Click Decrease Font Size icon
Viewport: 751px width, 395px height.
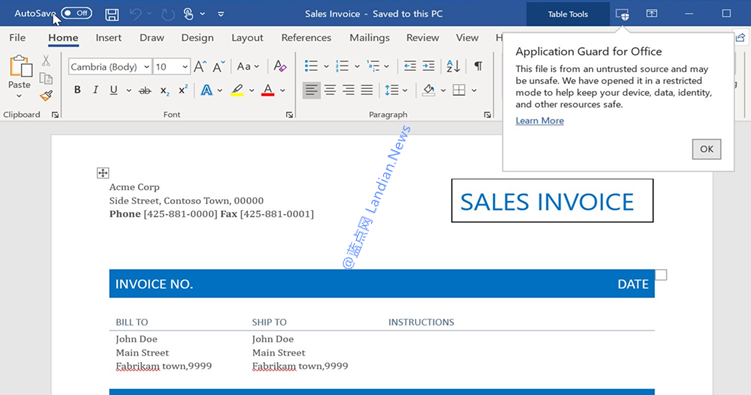click(x=219, y=66)
